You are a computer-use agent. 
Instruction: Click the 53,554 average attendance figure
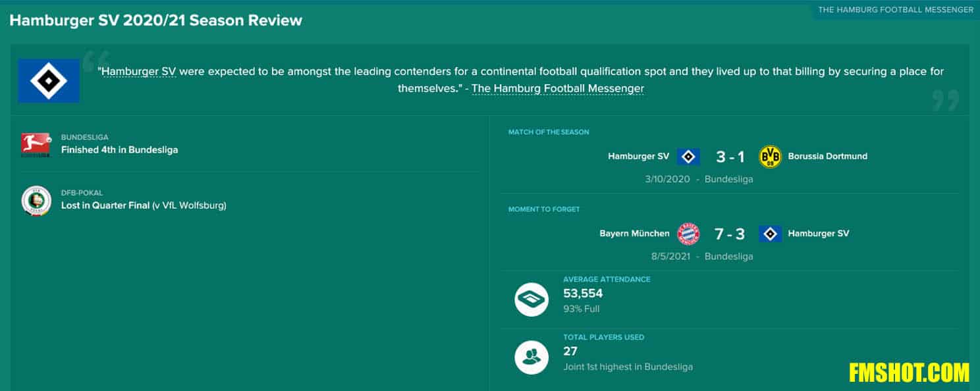coord(583,294)
